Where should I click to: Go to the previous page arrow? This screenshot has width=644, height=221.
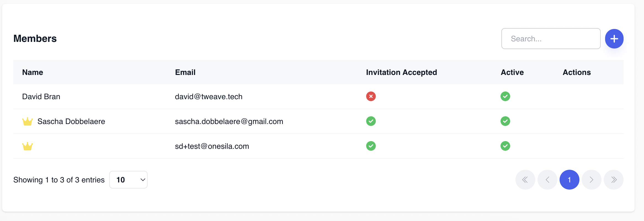(547, 180)
